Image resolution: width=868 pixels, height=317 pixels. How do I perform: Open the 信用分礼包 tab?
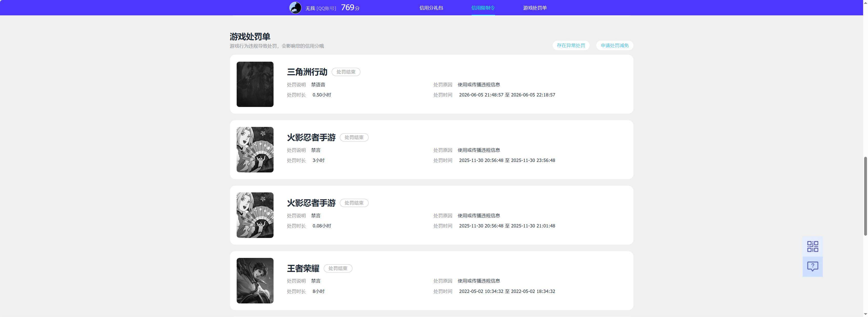[x=431, y=8]
